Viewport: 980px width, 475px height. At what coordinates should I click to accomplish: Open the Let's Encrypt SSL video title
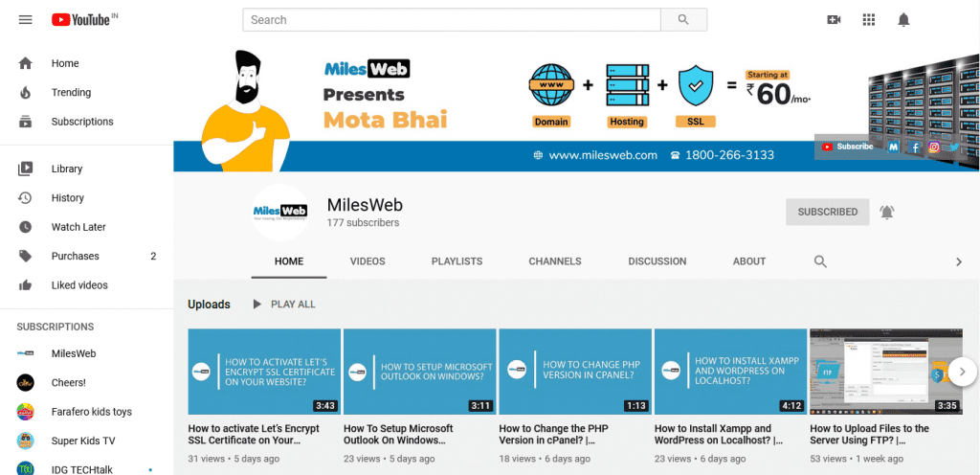tap(253, 435)
